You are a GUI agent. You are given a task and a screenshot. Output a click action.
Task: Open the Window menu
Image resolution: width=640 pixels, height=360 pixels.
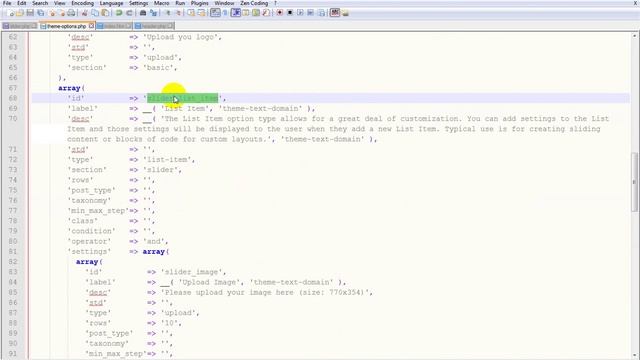[224, 3]
